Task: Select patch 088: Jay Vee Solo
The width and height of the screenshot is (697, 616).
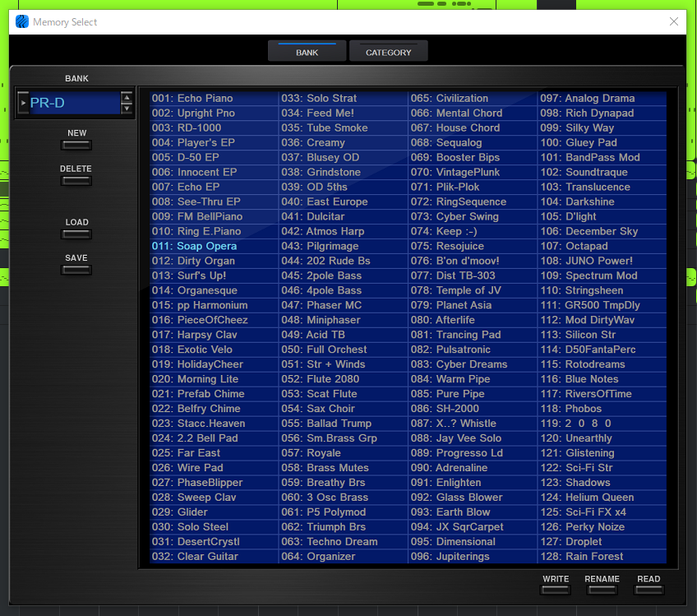Action: (473, 438)
